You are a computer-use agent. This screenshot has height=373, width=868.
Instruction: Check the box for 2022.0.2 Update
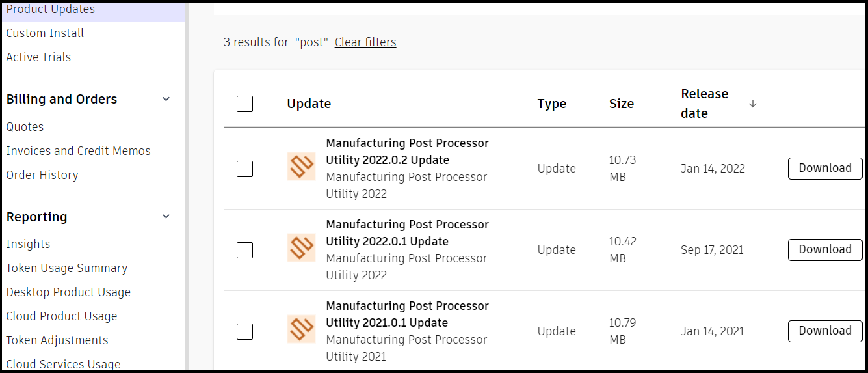click(244, 169)
